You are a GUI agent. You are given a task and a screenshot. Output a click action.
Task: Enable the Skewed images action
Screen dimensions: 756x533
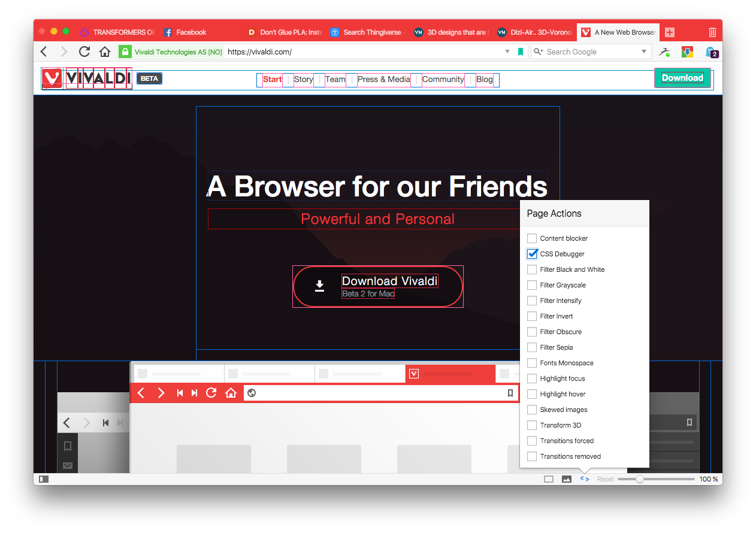[532, 410]
